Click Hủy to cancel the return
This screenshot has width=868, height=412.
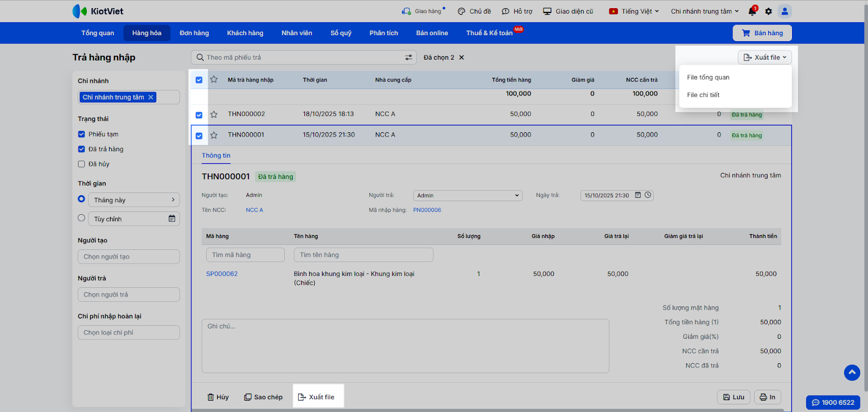pos(218,397)
